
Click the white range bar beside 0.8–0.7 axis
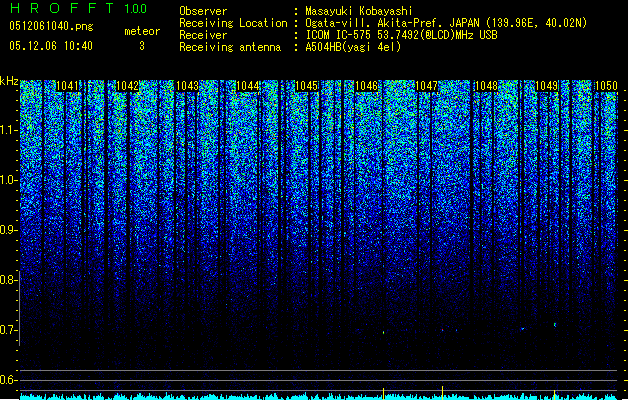click(x=19, y=308)
